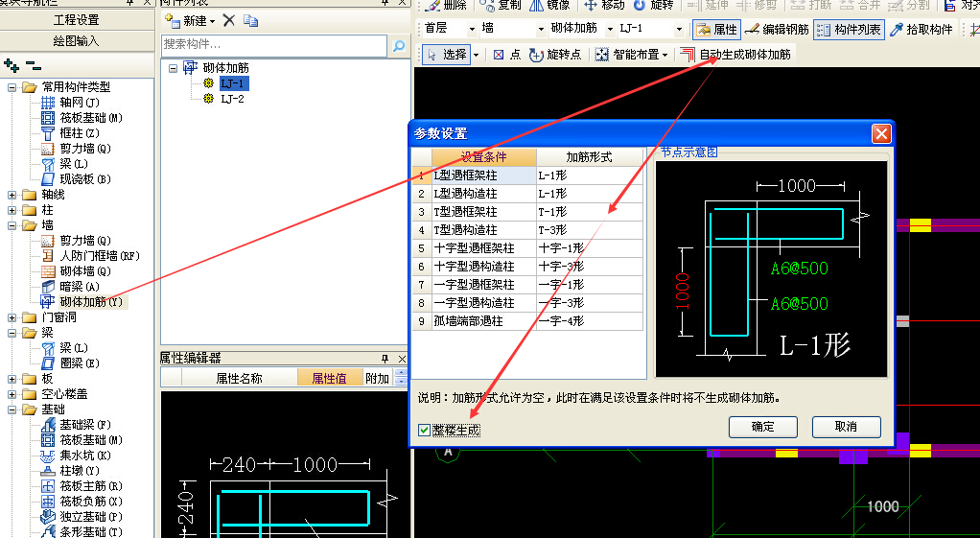
Task: Click the 旋转点 tool
Action: pos(555,55)
